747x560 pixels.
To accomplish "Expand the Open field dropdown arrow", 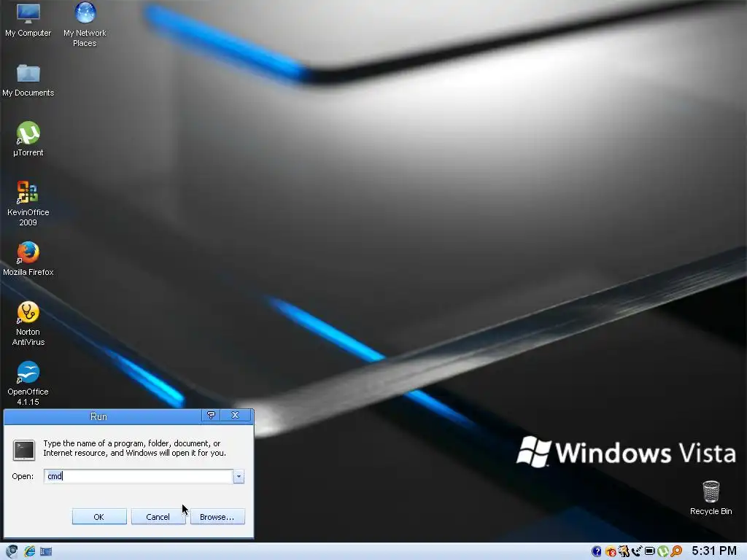I will (x=239, y=476).
